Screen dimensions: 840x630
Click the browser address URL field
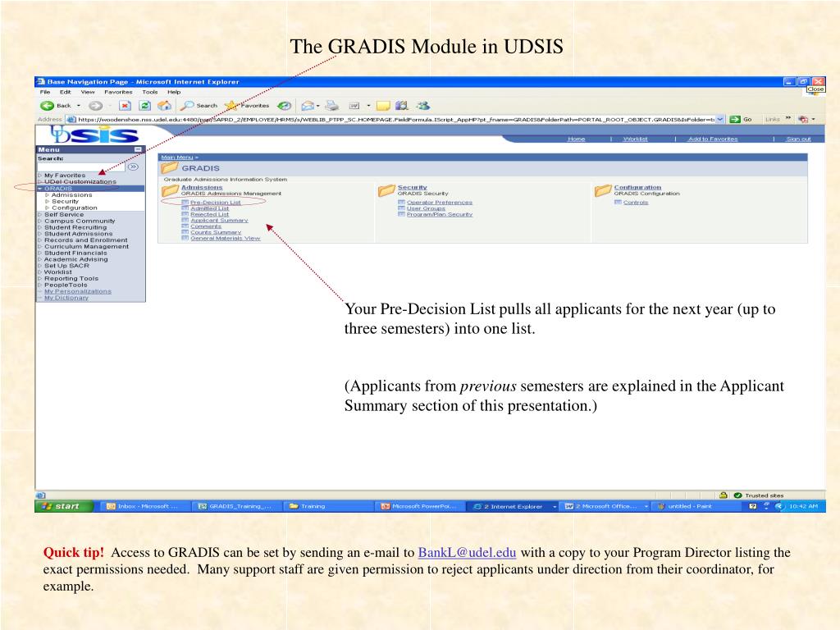click(395, 120)
